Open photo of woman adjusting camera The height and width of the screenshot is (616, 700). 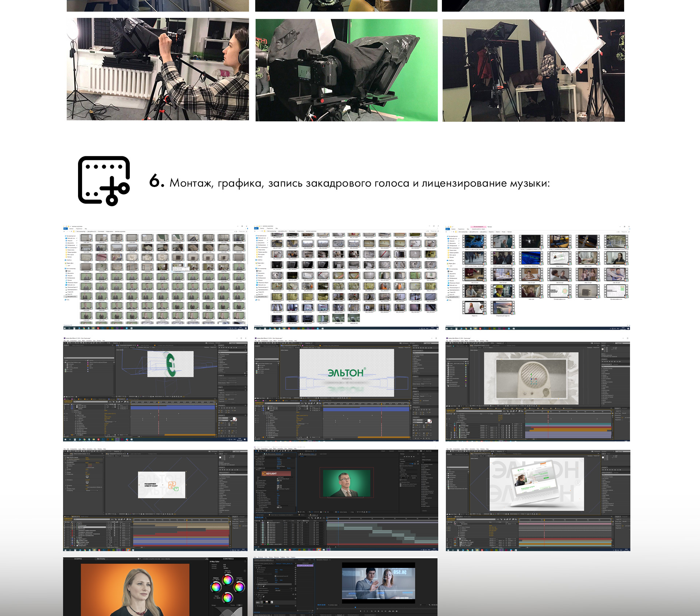157,69
